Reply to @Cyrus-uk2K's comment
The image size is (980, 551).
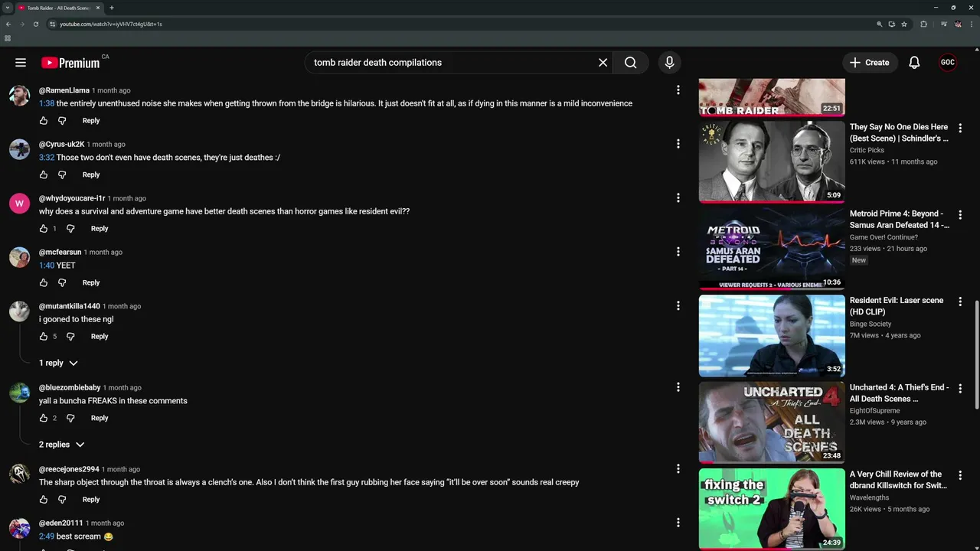(x=91, y=174)
